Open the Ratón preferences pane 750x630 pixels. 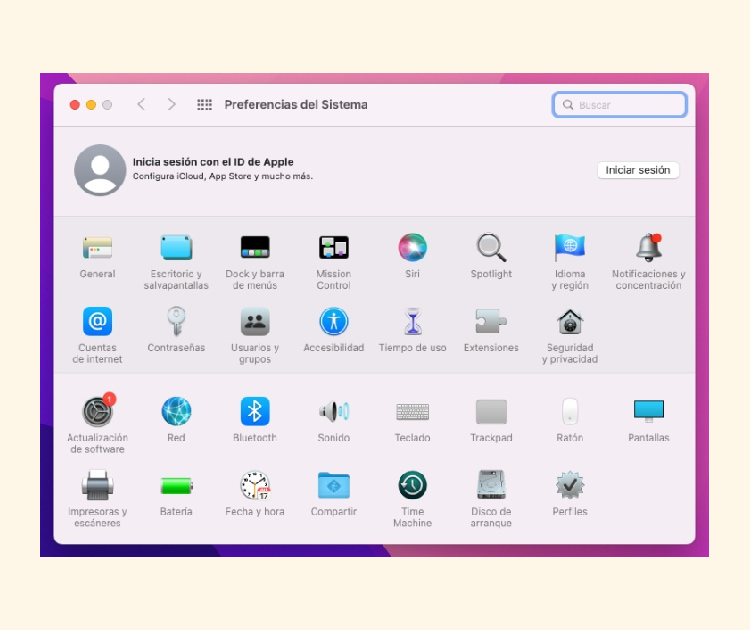[x=570, y=411]
